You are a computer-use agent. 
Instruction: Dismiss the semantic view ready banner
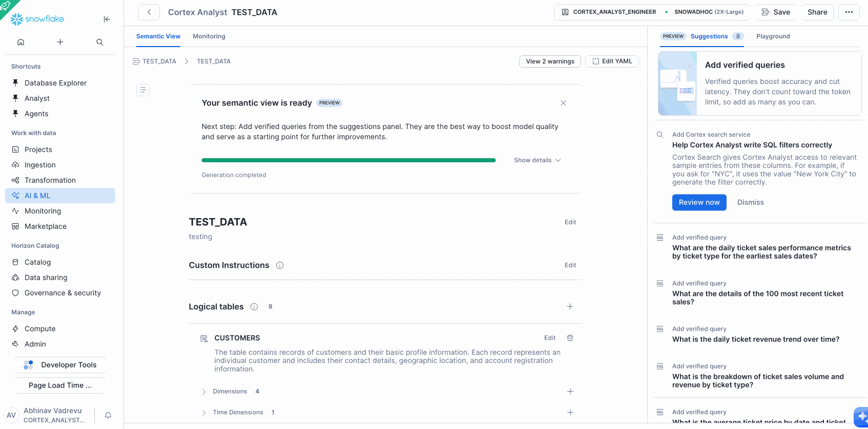coord(563,103)
